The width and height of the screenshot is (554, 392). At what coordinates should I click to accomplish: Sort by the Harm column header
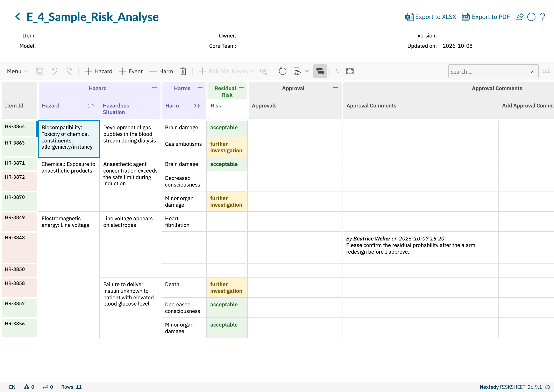coord(172,106)
